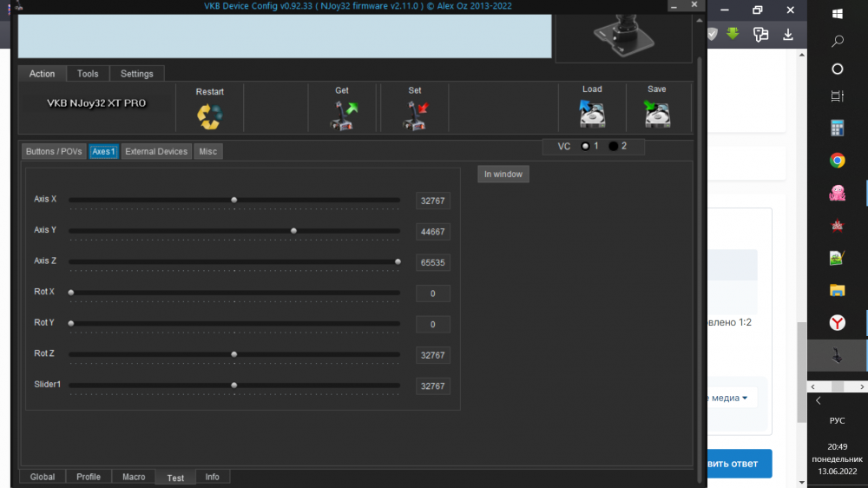Click the Axis Z value field 65535

(433, 262)
